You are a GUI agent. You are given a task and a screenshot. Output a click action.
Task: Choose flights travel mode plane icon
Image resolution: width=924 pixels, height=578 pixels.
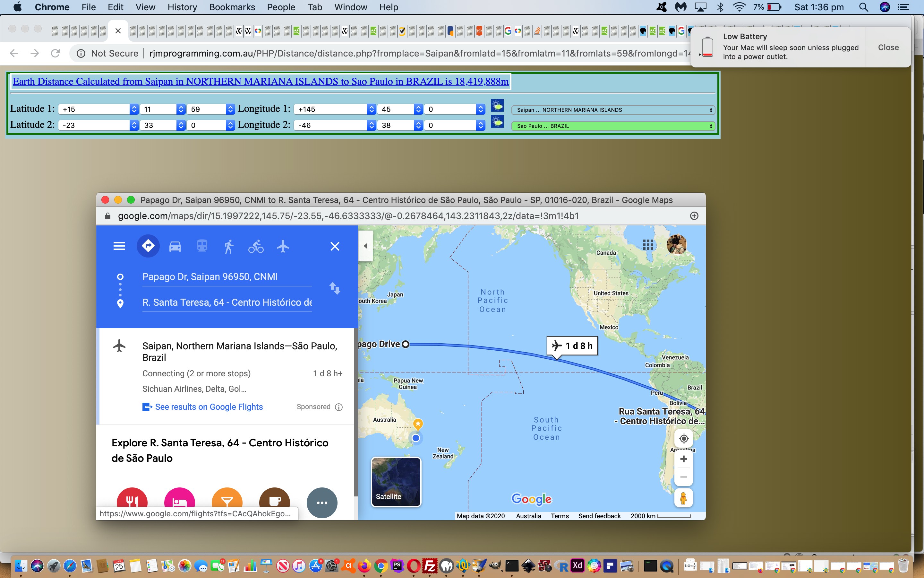tap(283, 247)
